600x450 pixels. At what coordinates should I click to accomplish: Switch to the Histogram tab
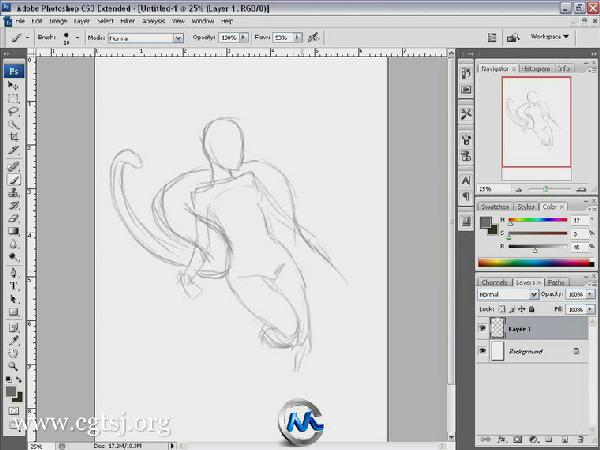point(537,69)
